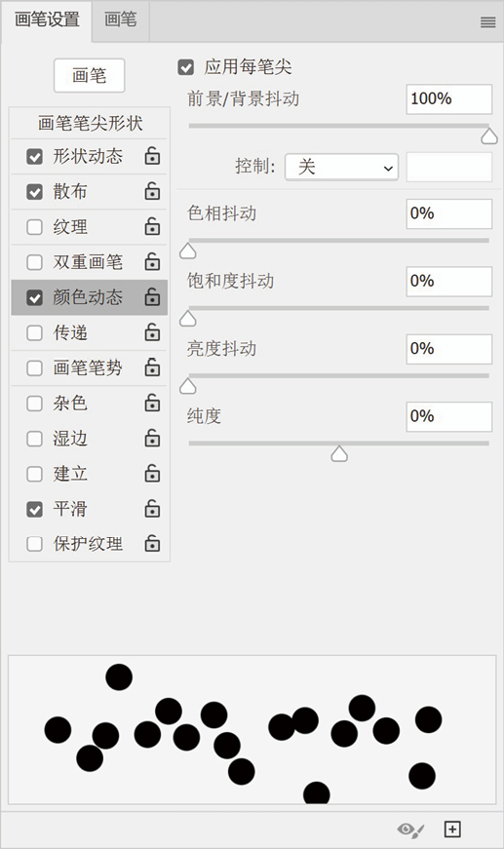This screenshot has width=504, height=849.
Task: Switch to the 画笔 tab
Action: coord(120,20)
